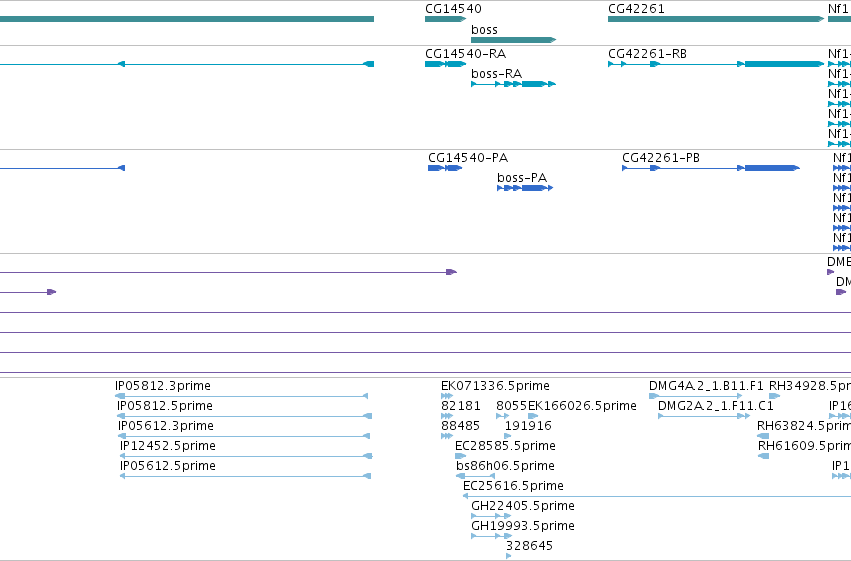
Task: Click the 82181 feature label
Action: click(x=461, y=406)
